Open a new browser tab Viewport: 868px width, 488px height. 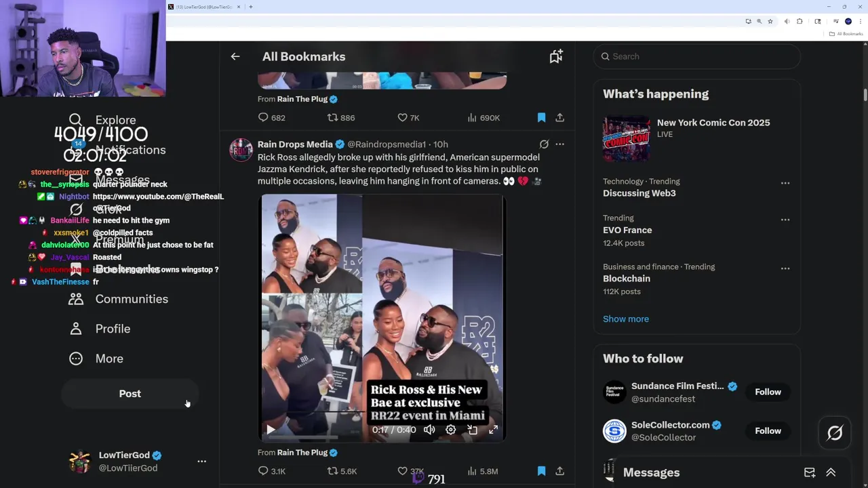tap(251, 7)
